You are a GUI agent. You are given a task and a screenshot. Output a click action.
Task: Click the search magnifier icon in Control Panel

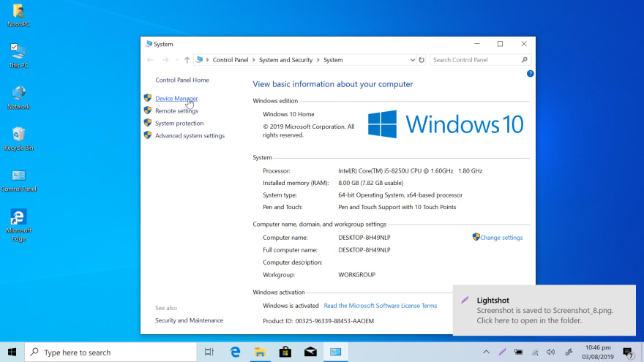[x=525, y=60]
